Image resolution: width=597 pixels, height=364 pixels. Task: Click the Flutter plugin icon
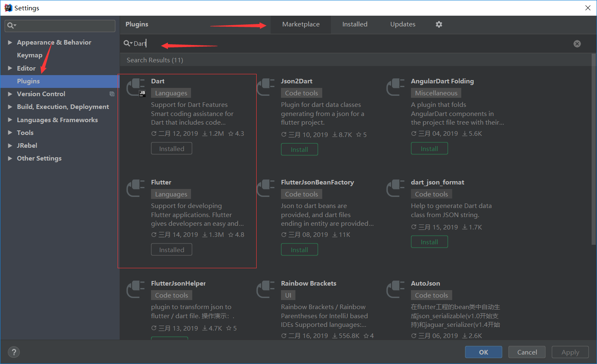136,189
